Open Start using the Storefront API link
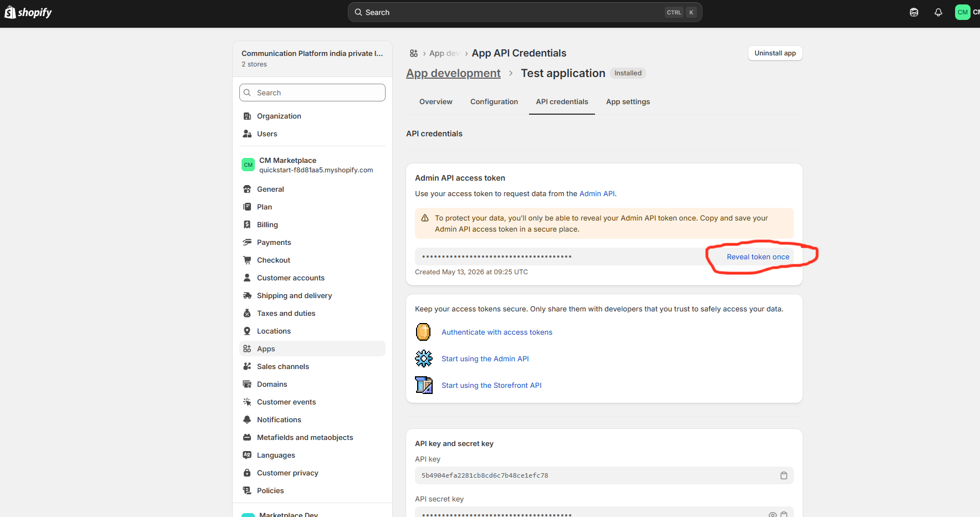The height and width of the screenshot is (517, 980). [x=491, y=385]
